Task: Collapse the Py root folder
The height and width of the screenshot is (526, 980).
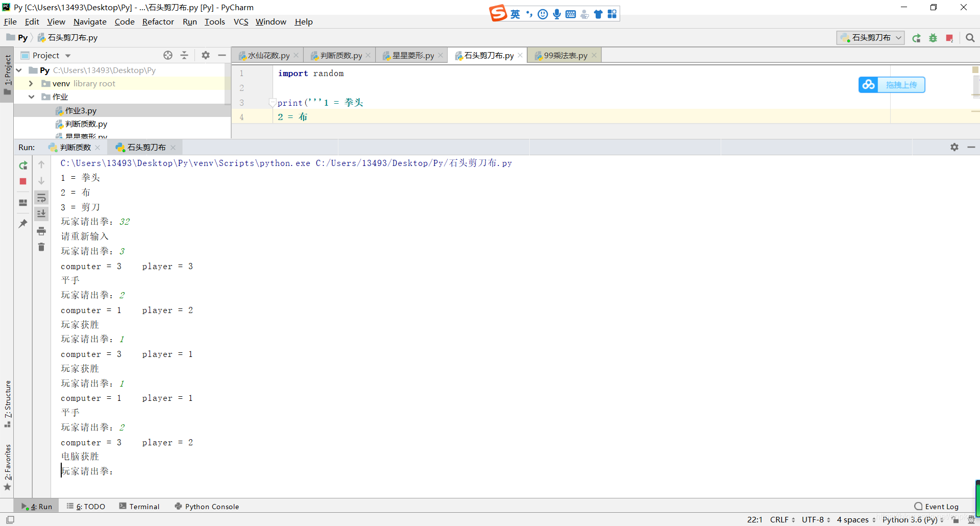Action: point(19,70)
